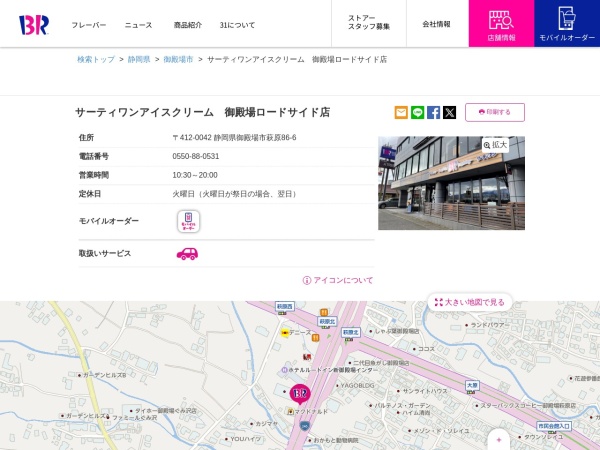This screenshot has width=600, height=450.
Task: Share the store via email icon
Action: 401,112
